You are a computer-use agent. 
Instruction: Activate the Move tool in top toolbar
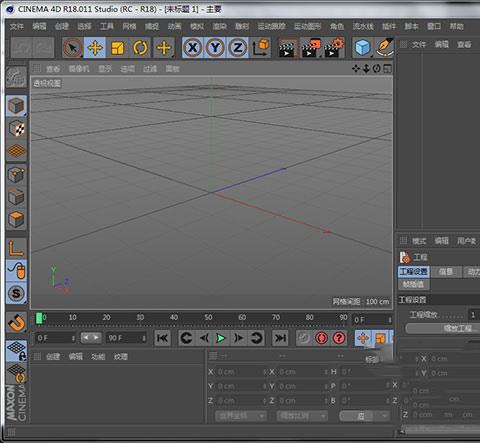point(95,48)
